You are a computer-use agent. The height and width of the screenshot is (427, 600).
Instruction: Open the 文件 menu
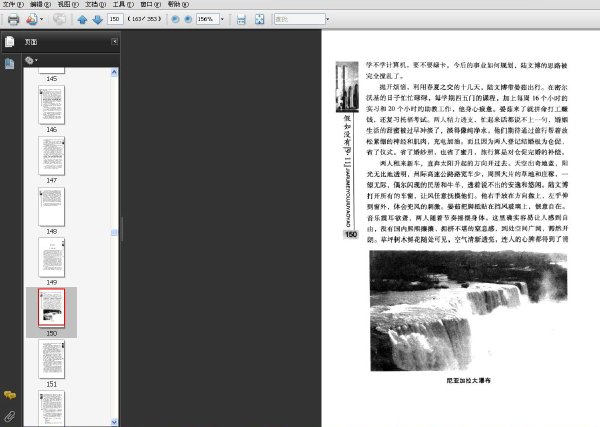click(x=13, y=4)
